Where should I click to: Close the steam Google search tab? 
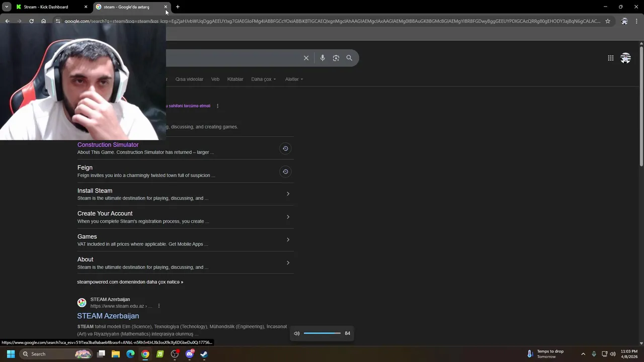[x=166, y=7]
